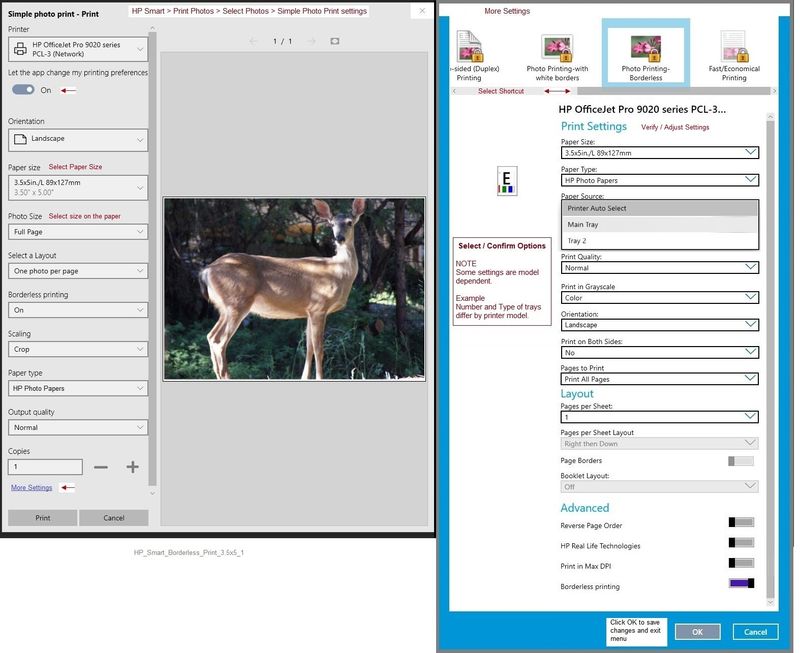Toggle Print in Max DPI switch
This screenshot has height=653, width=800.
pyautogui.click(x=741, y=563)
